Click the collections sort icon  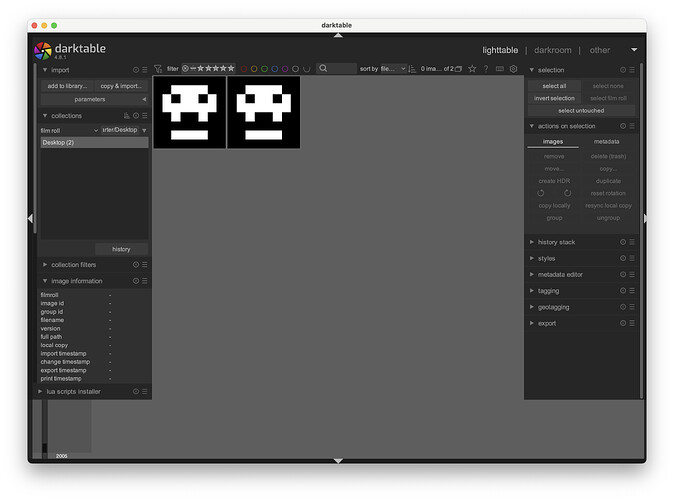127,116
